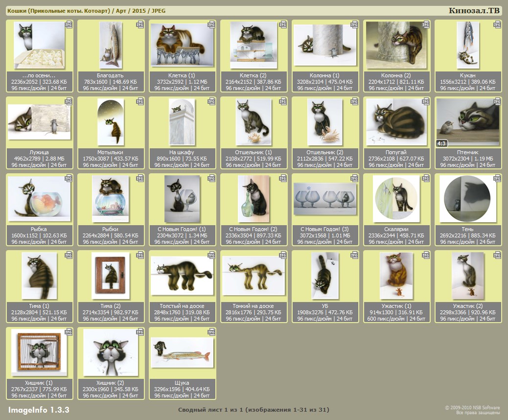Click the JPG badge on the Рыбка tile
This screenshot has width=508, height=420.
point(69,178)
